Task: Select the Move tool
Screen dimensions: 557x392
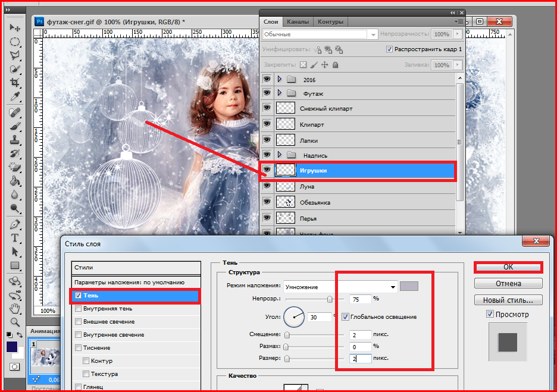Action: (15, 28)
